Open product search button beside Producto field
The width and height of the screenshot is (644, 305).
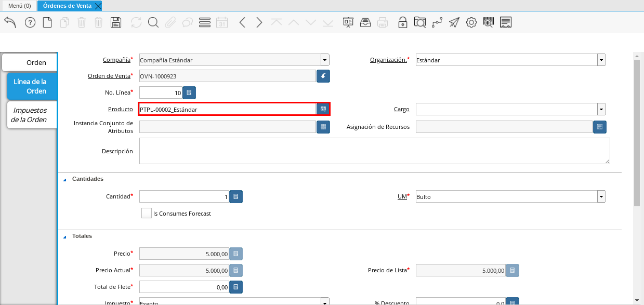pos(323,109)
